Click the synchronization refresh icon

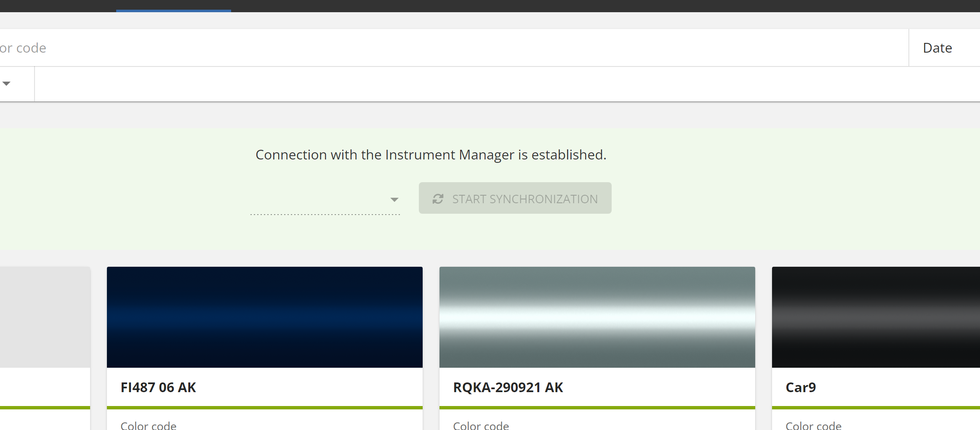[x=438, y=199]
